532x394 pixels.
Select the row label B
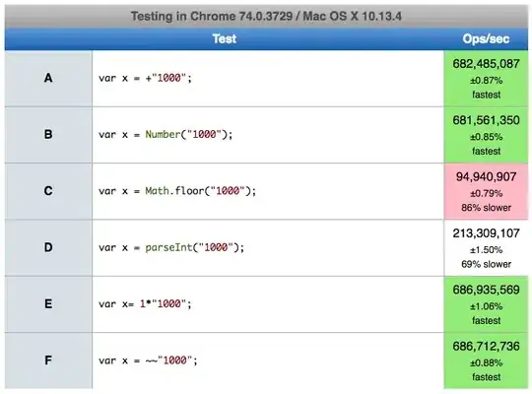(x=48, y=134)
